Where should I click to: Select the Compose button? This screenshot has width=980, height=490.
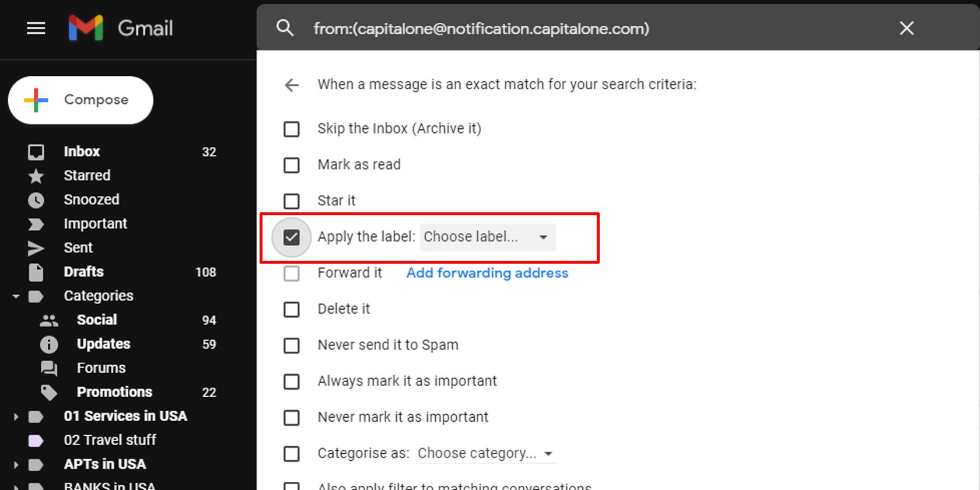[80, 100]
